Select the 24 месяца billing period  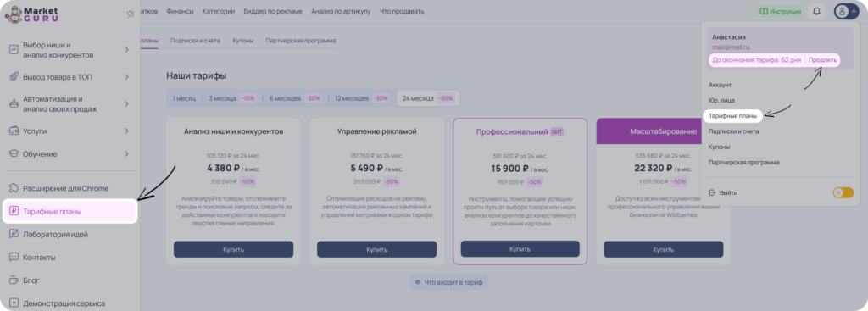[x=428, y=98]
